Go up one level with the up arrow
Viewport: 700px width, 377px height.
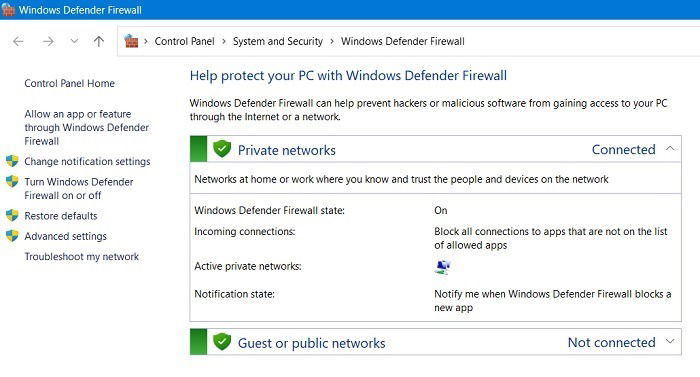tap(99, 42)
